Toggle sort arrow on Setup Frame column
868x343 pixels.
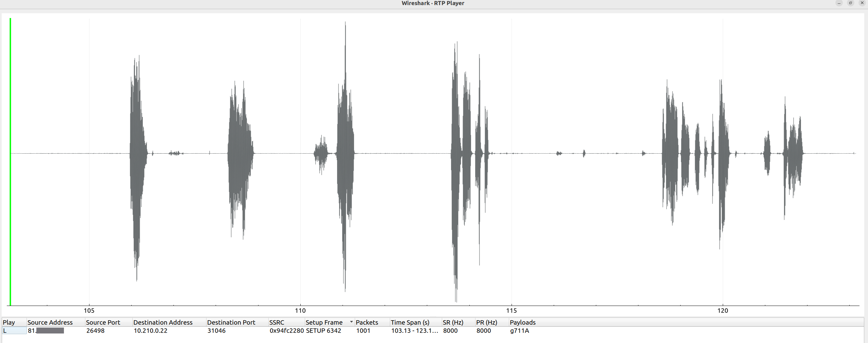pyautogui.click(x=351, y=322)
